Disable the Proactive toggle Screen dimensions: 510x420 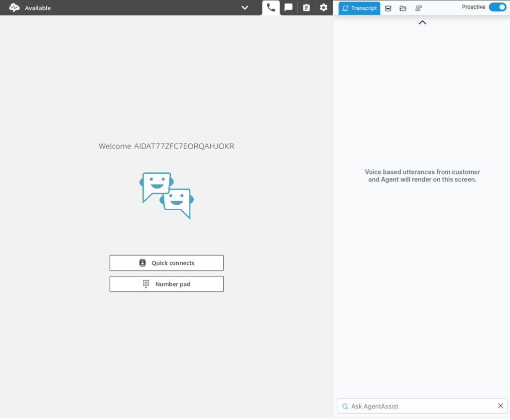click(x=498, y=7)
